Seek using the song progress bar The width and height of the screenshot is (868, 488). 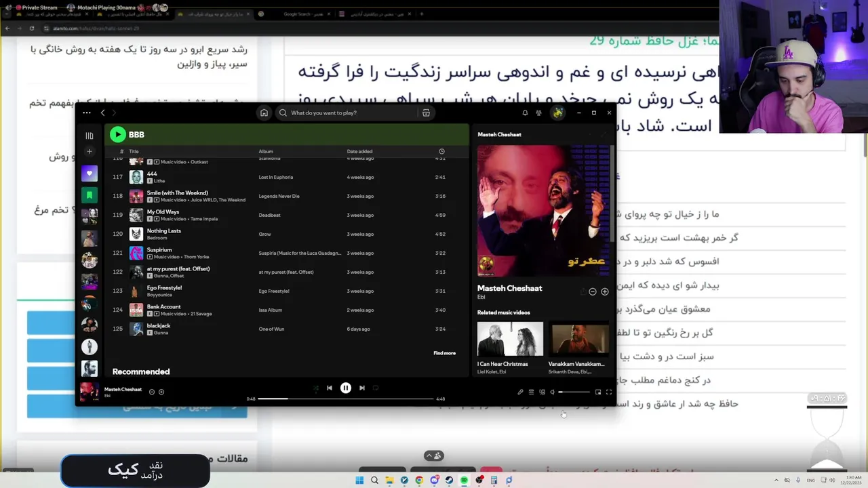345,399
